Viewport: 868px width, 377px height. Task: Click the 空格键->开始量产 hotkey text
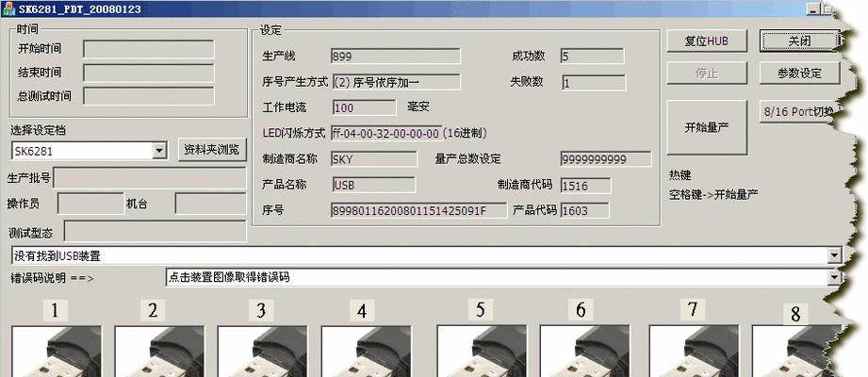[713, 194]
